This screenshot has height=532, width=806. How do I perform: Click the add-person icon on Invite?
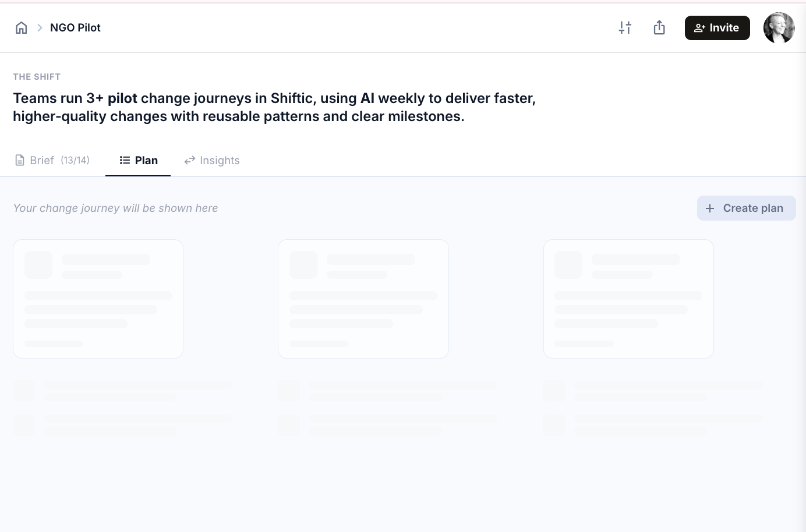click(x=700, y=28)
